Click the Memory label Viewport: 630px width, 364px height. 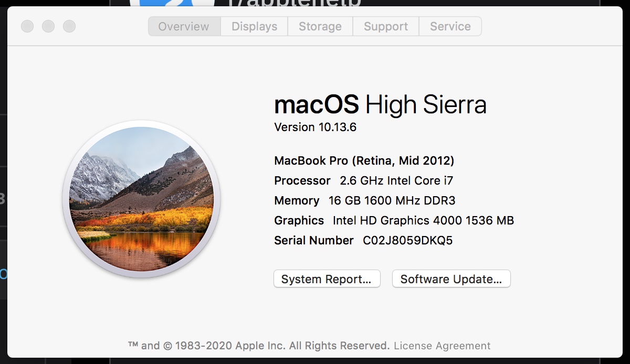297,200
